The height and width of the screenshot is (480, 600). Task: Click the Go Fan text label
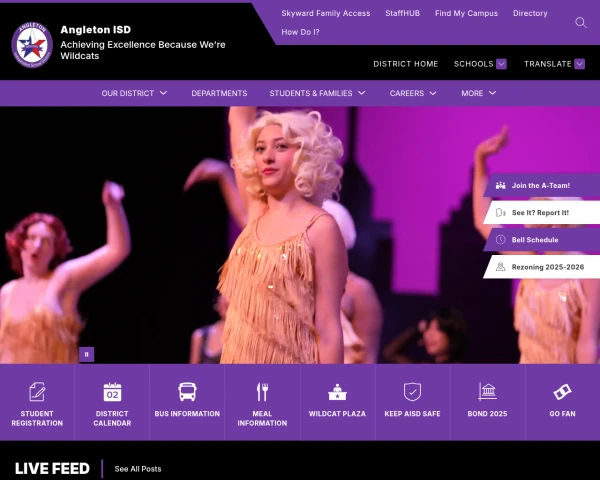pos(562,414)
